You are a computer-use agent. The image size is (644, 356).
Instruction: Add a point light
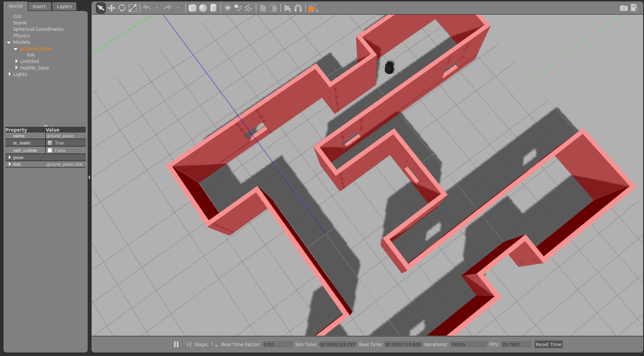tap(228, 8)
